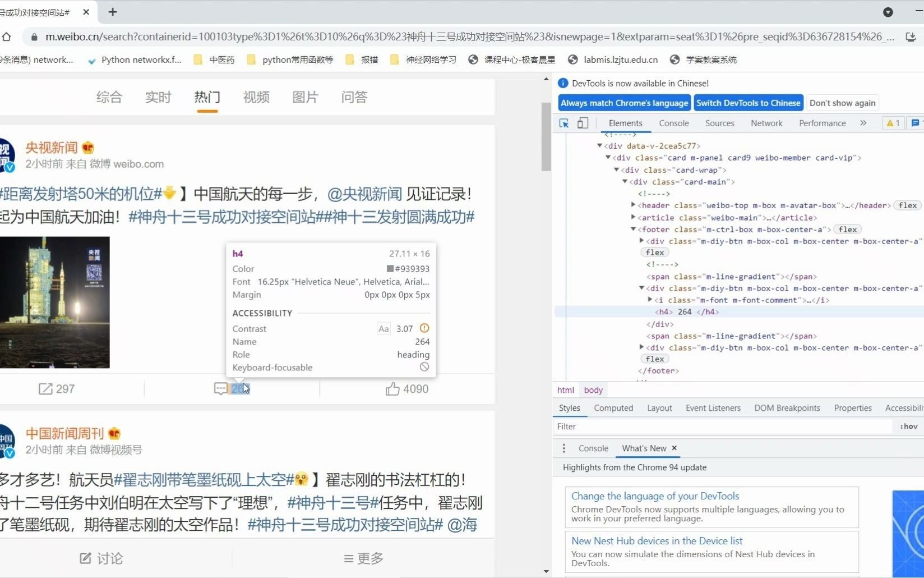Toggle the :hov element state button
The image size is (924, 578).
[x=909, y=426]
